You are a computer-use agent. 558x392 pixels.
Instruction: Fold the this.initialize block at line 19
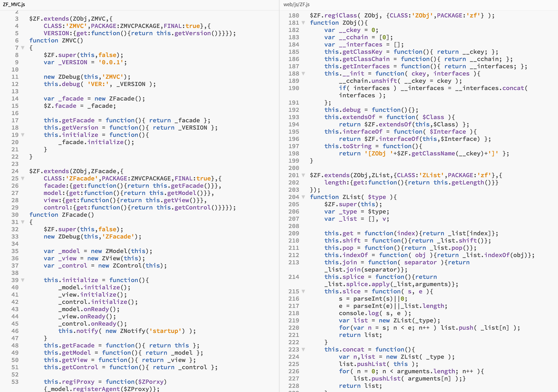(23, 135)
